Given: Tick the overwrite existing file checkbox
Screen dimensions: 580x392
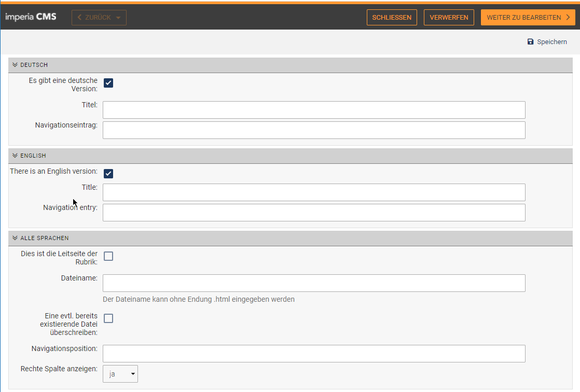Looking at the screenshot, I should click(108, 318).
